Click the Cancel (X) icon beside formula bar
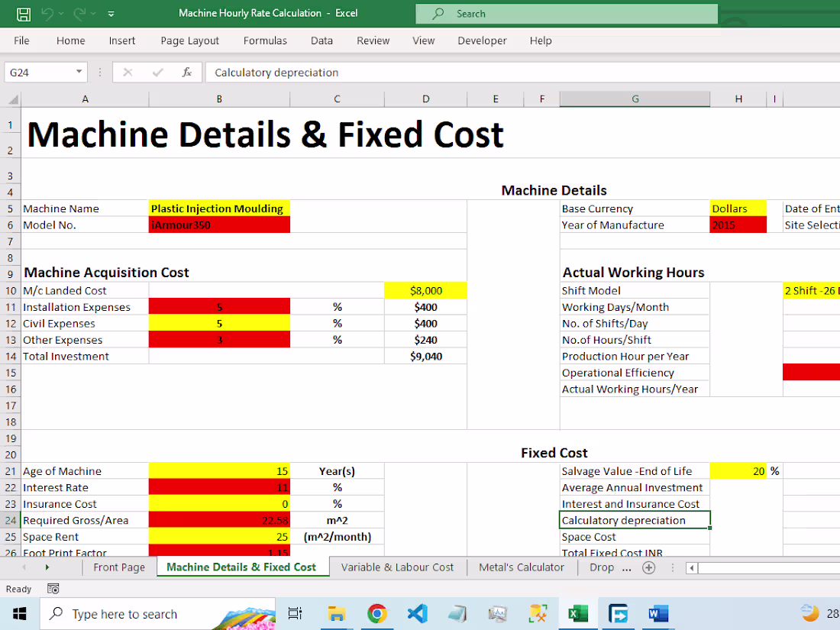Image resolution: width=840 pixels, height=630 pixels. tap(128, 72)
